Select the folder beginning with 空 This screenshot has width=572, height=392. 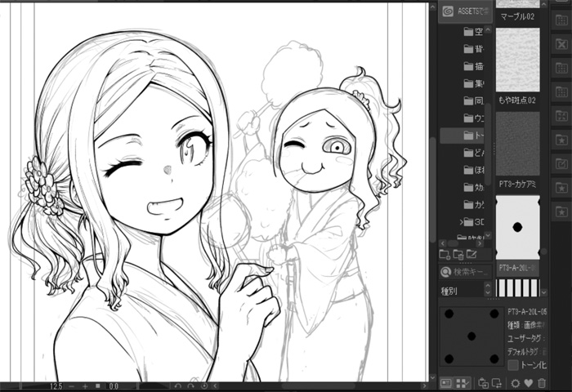click(473, 32)
